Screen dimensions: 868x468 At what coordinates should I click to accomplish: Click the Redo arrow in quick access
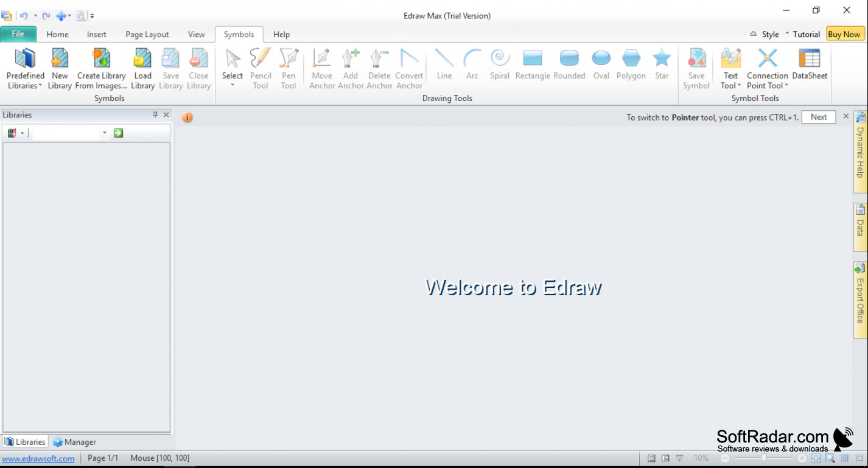click(x=46, y=16)
